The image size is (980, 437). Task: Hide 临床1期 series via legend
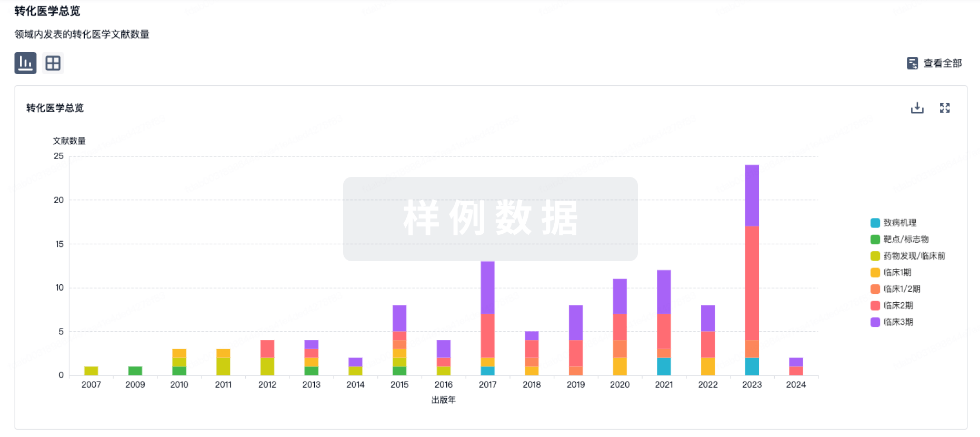tap(897, 272)
